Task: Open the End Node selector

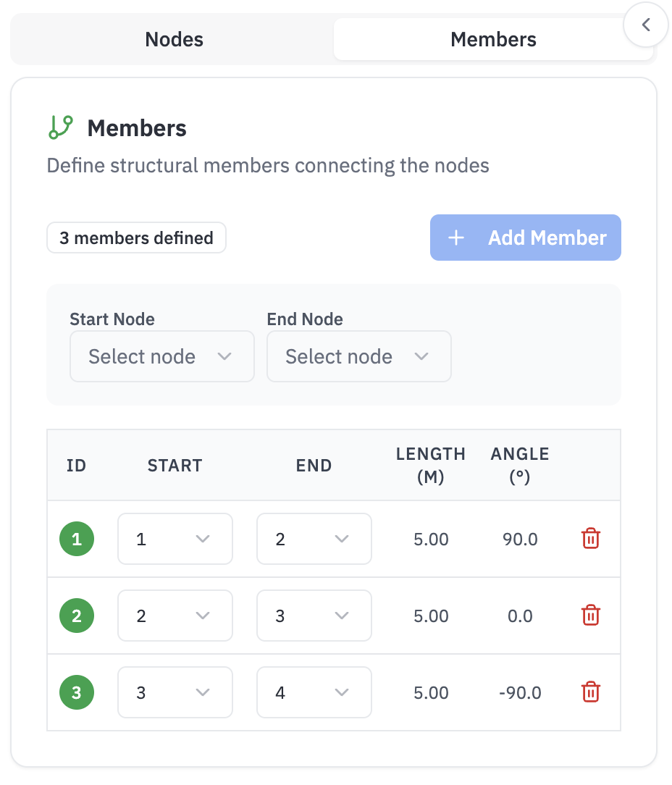Action: pyautogui.click(x=358, y=356)
